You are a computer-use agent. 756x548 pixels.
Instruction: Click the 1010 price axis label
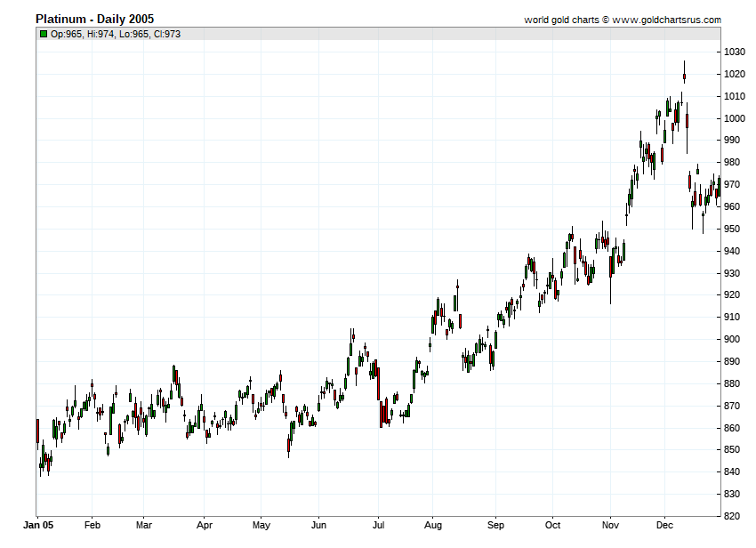(x=735, y=96)
